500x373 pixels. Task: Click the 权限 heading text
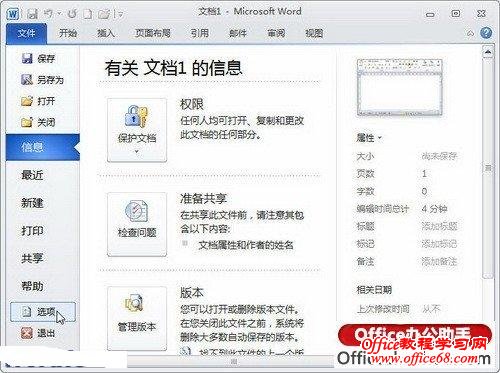[192, 104]
